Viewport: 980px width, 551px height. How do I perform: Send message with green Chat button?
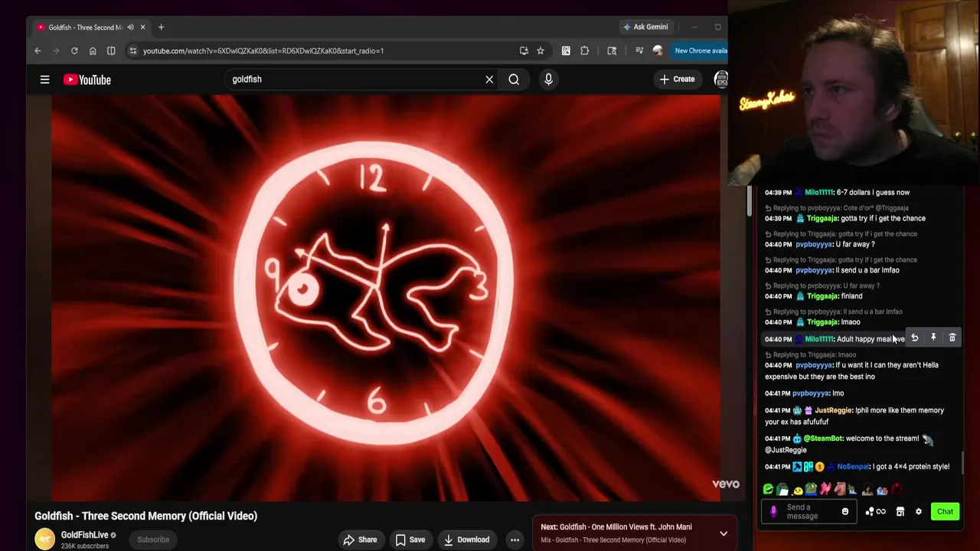pyautogui.click(x=946, y=511)
